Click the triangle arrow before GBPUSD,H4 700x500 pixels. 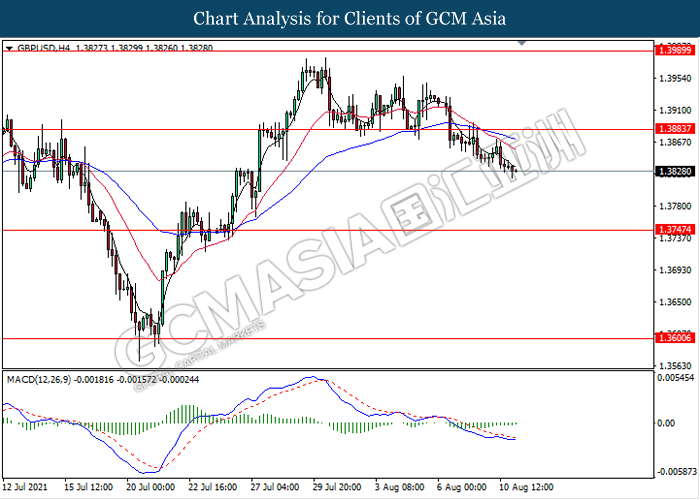tap(9, 47)
